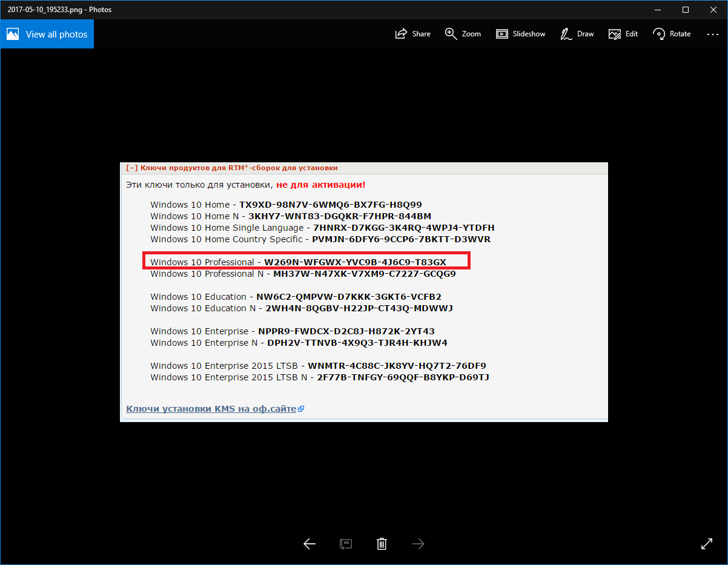728x565 pixels.
Task: Start the Slideshow
Action: 520,34
